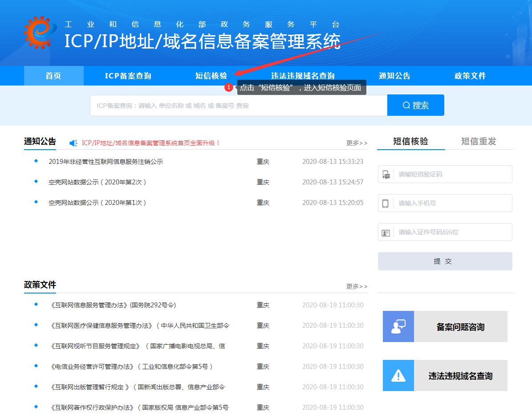532x416 pixels.
Task: Click the SMS code phone icon
Action: 386,175
